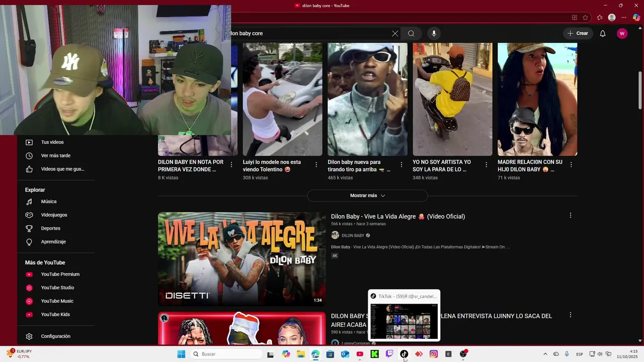Open YouTube notifications bell
The height and width of the screenshot is (362, 644).
[x=603, y=34]
